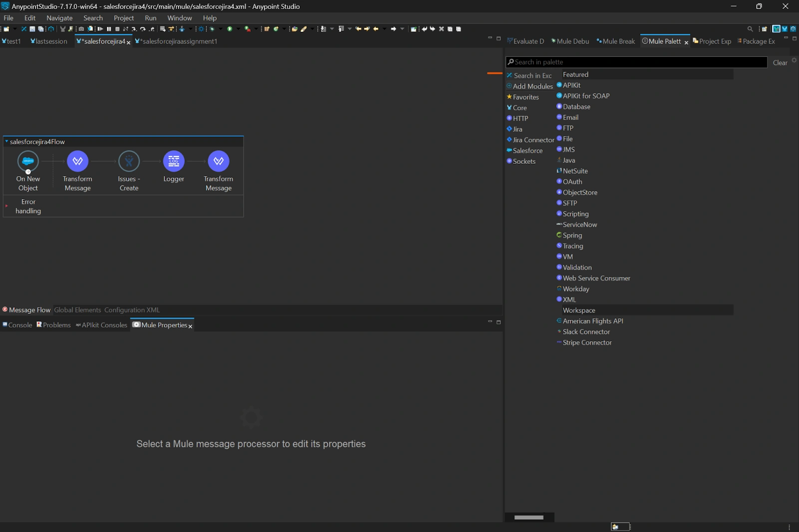Viewport: 799px width, 532px height.
Task: Focus the Search in palette field
Action: [x=637, y=62]
